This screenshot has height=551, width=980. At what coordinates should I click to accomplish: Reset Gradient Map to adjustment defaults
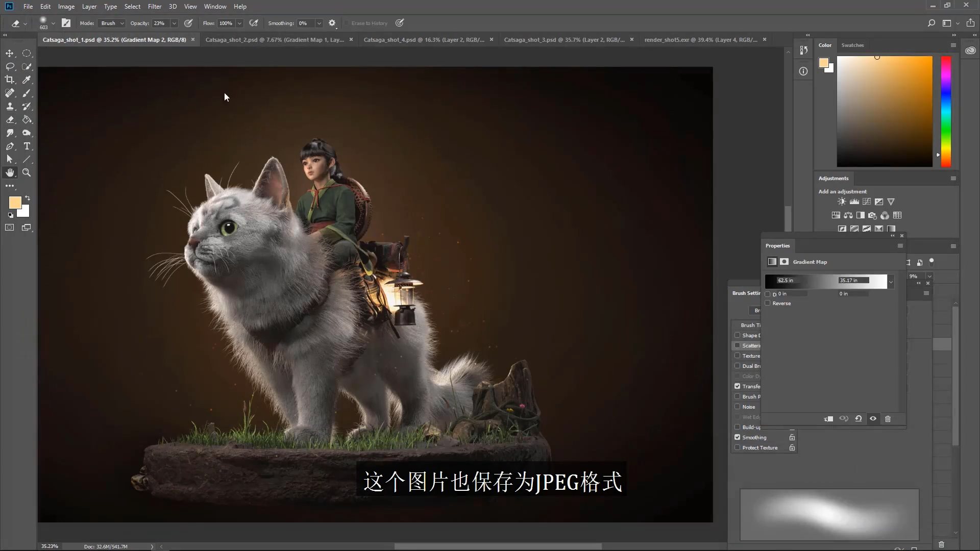click(x=859, y=419)
